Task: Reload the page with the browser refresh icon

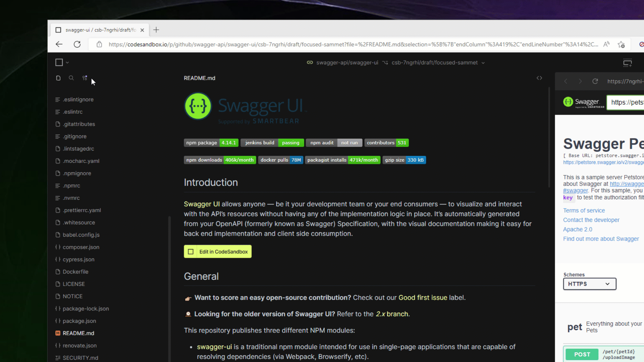Action: point(77,44)
